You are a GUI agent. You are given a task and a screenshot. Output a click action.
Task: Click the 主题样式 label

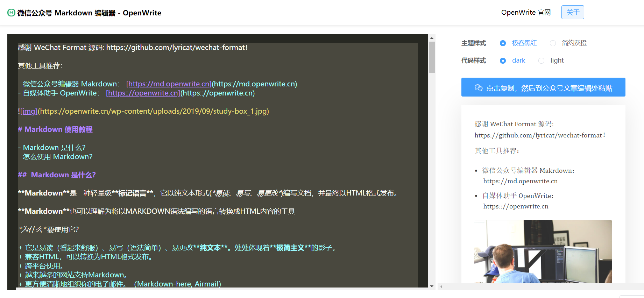coord(474,43)
